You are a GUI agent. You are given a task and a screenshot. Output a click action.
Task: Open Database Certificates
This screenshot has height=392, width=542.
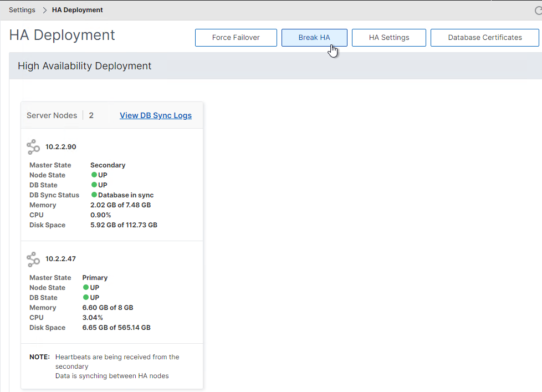pos(484,38)
